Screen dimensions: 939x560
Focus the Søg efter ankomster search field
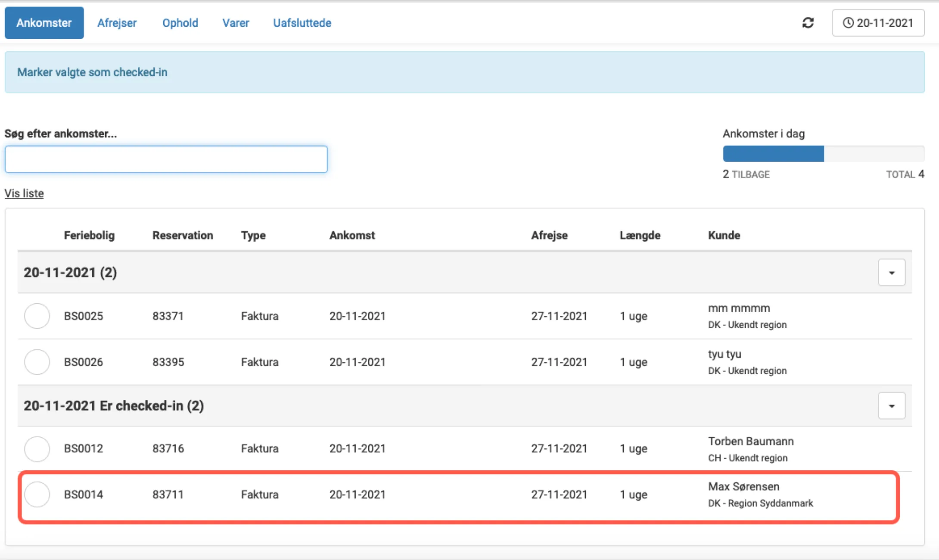pyautogui.click(x=166, y=159)
